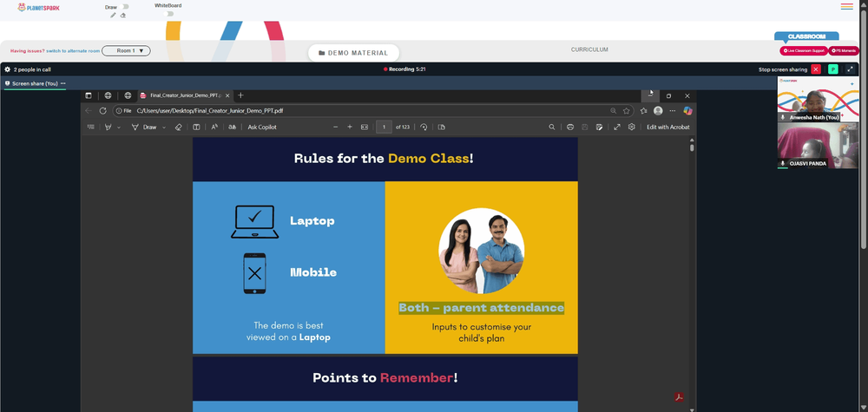Click Live Classroom Support button

[x=804, y=51]
